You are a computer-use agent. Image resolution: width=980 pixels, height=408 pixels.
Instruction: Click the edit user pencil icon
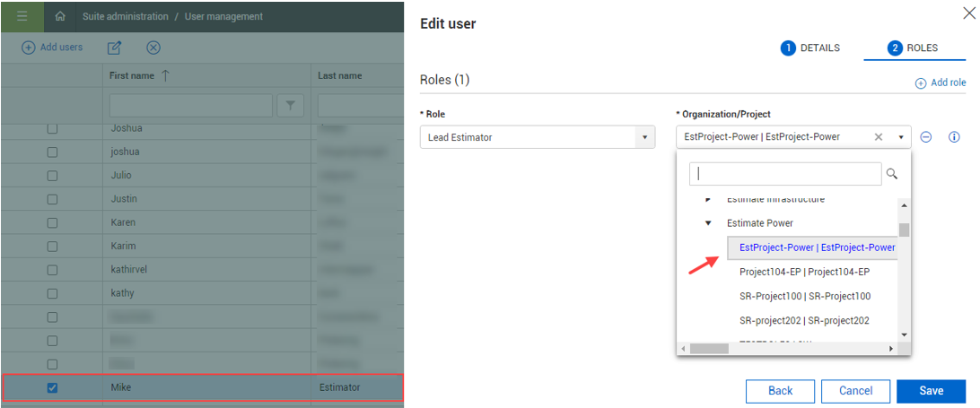point(114,48)
